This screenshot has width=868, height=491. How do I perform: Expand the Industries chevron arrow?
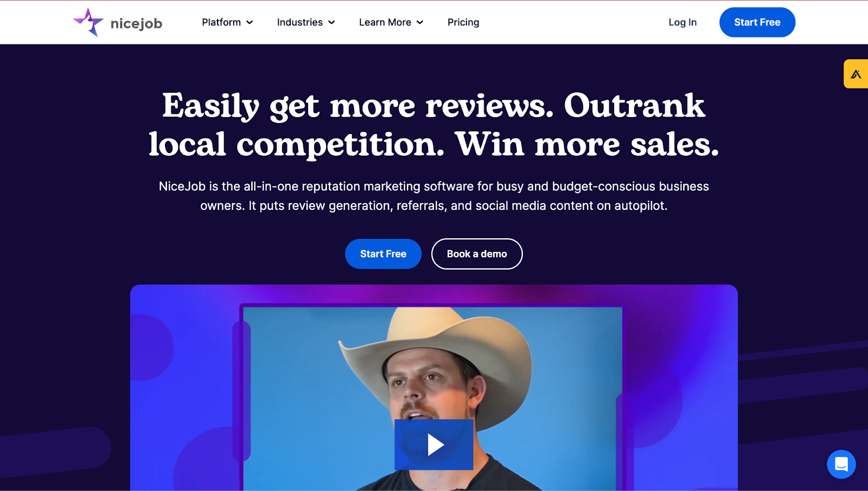coord(331,23)
